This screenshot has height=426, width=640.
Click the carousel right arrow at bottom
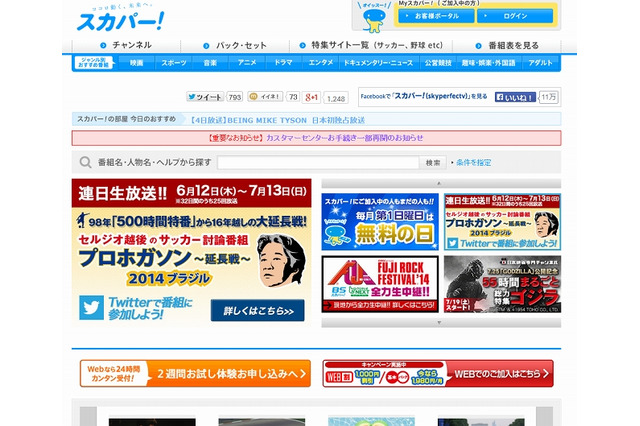click(544, 416)
